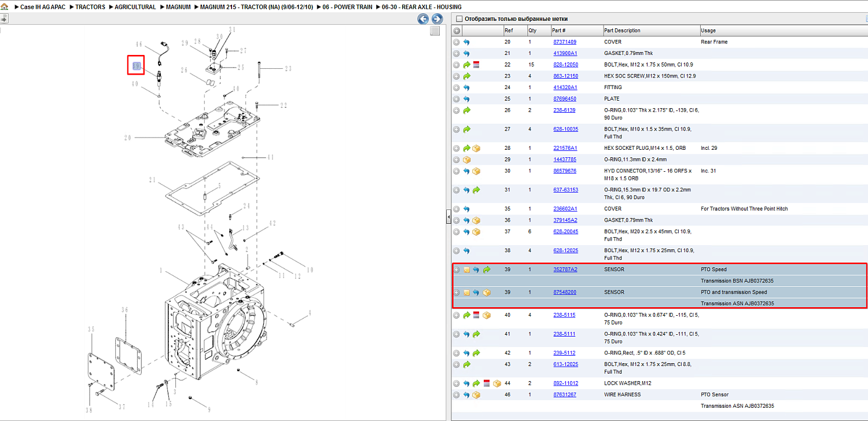
Task: Expand row for COVER part 87371409
Action: tap(457, 42)
